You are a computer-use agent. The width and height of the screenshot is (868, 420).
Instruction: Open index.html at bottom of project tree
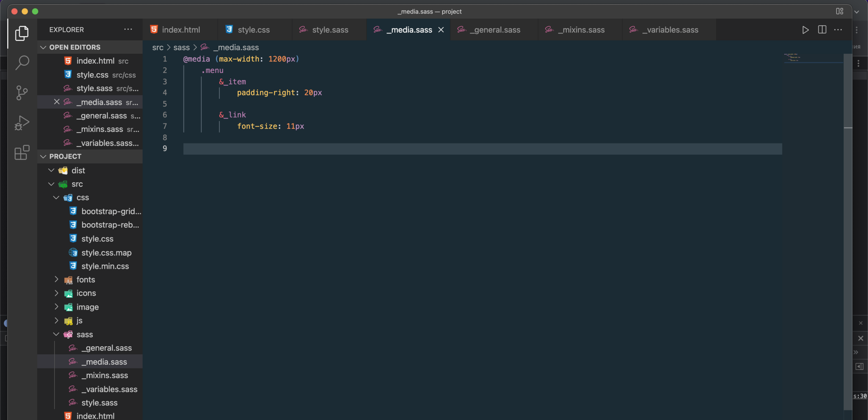tap(90, 415)
